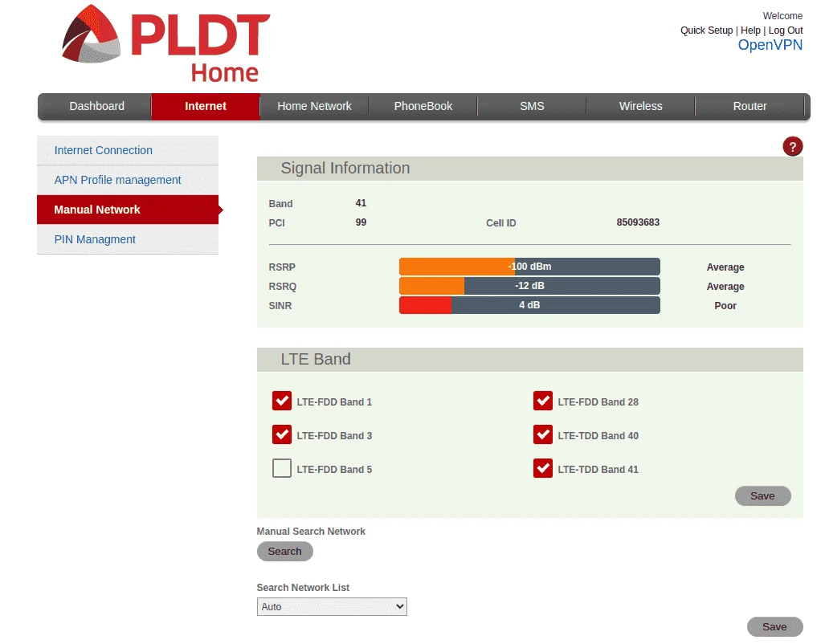Open Internet Connection in sidebar
Image resolution: width=821 pixels, height=644 pixels.
pos(128,150)
